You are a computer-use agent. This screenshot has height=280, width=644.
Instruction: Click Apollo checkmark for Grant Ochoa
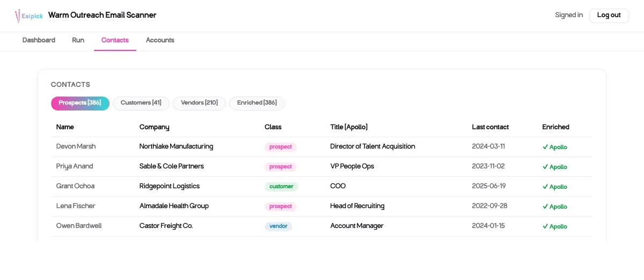point(554,187)
